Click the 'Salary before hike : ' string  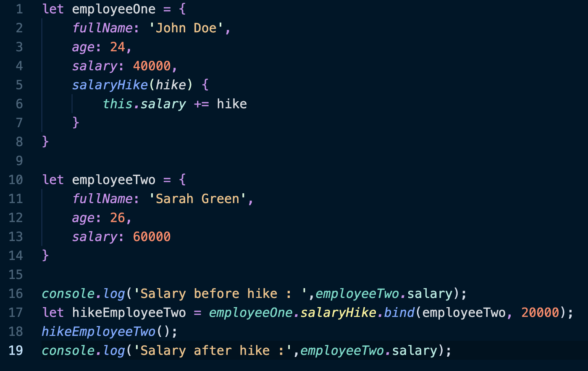[x=220, y=293]
